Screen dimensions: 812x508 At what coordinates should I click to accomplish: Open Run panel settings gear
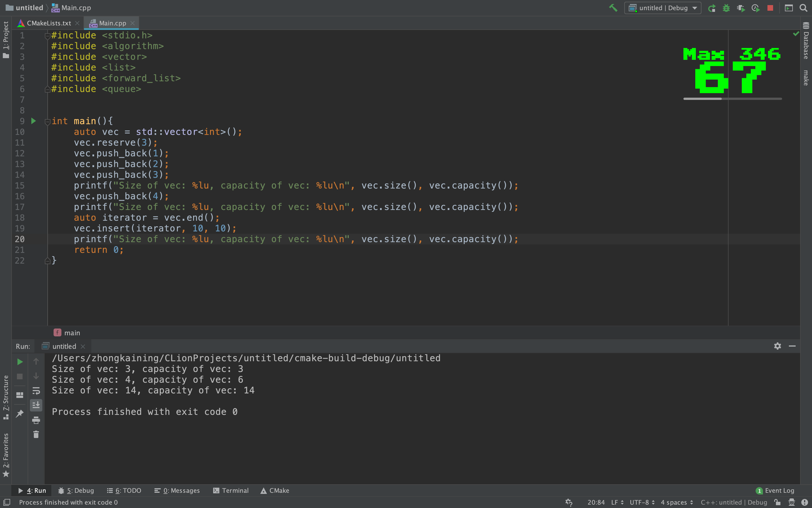point(777,346)
